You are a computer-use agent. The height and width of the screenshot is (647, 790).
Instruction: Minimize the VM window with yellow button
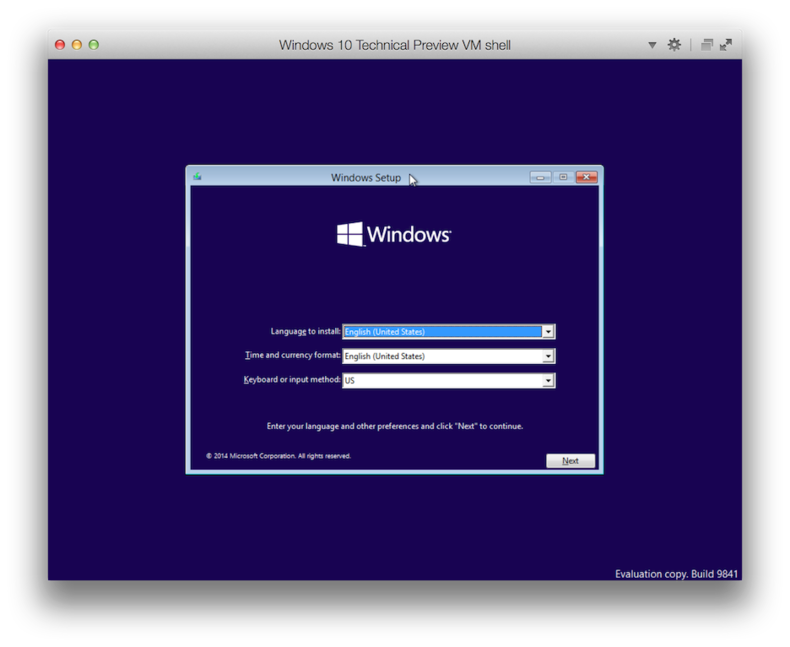[x=77, y=45]
